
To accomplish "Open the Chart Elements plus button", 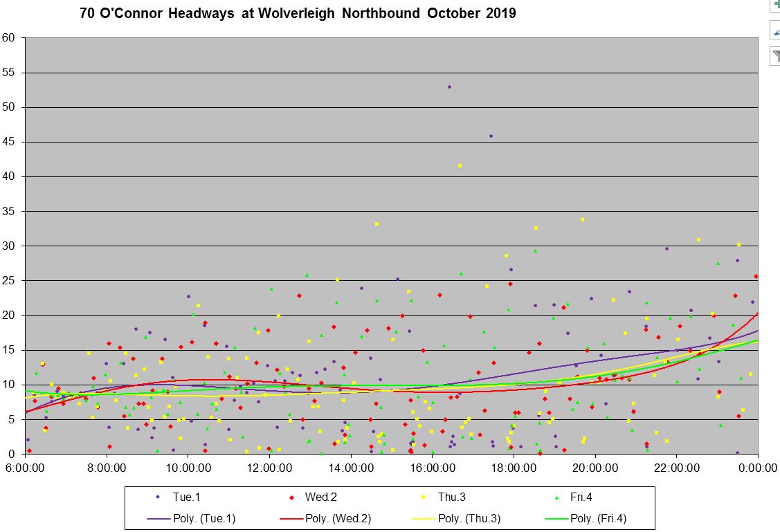I will click(x=775, y=5).
